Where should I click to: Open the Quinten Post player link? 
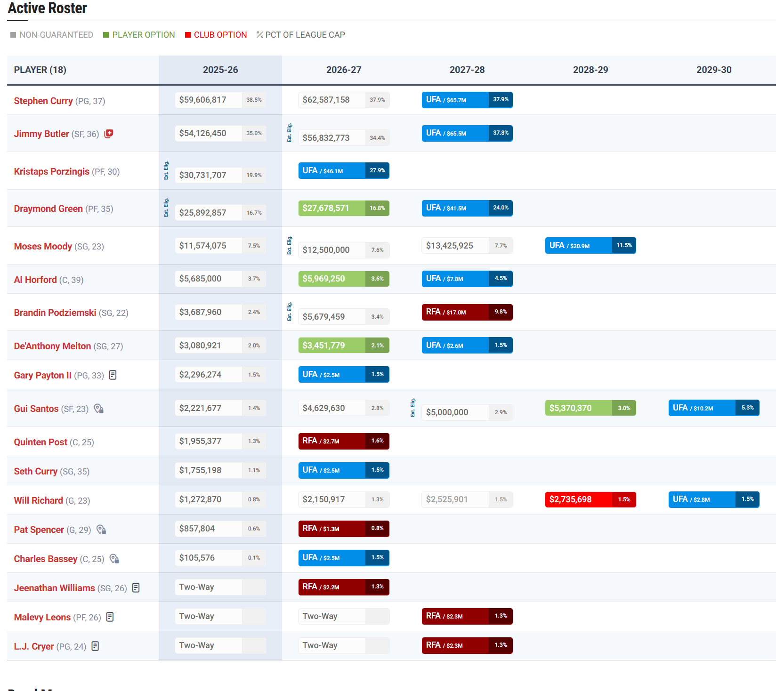pyautogui.click(x=40, y=442)
